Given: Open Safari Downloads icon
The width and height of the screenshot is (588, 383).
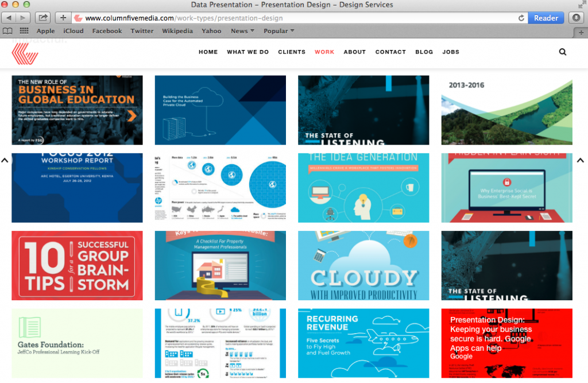Looking at the screenshot, I should point(576,18).
